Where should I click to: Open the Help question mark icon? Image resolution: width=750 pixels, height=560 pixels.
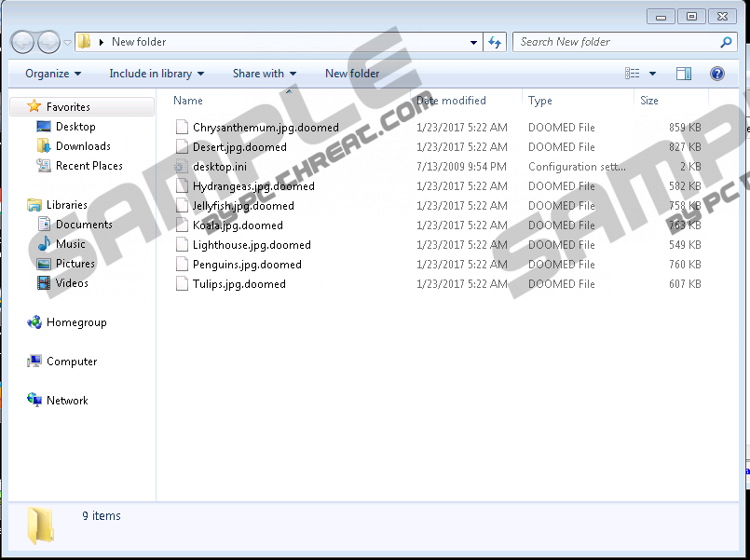[716, 74]
